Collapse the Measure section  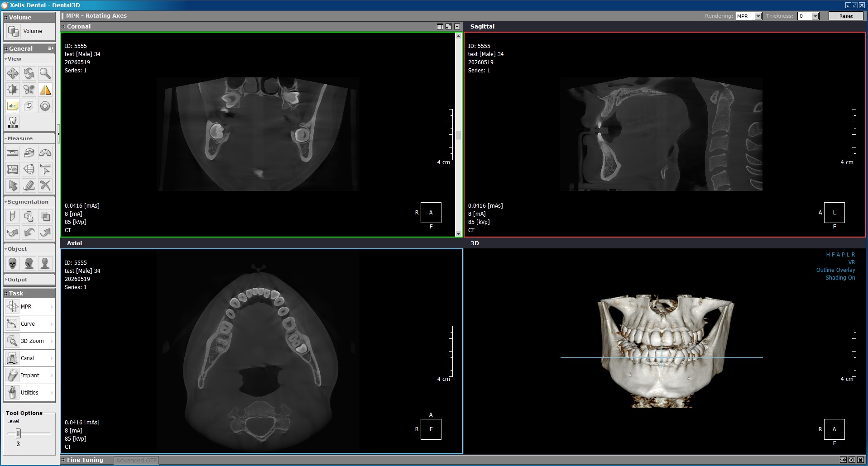tap(29, 138)
